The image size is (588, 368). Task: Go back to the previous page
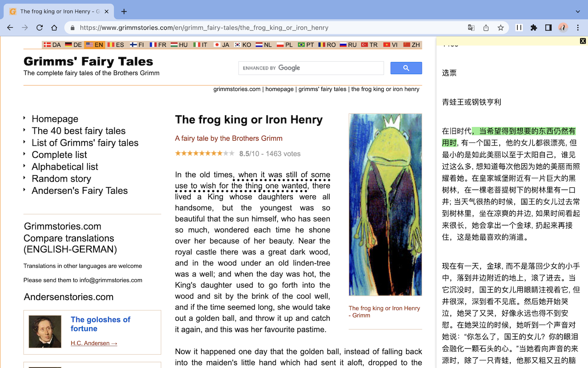click(x=10, y=28)
